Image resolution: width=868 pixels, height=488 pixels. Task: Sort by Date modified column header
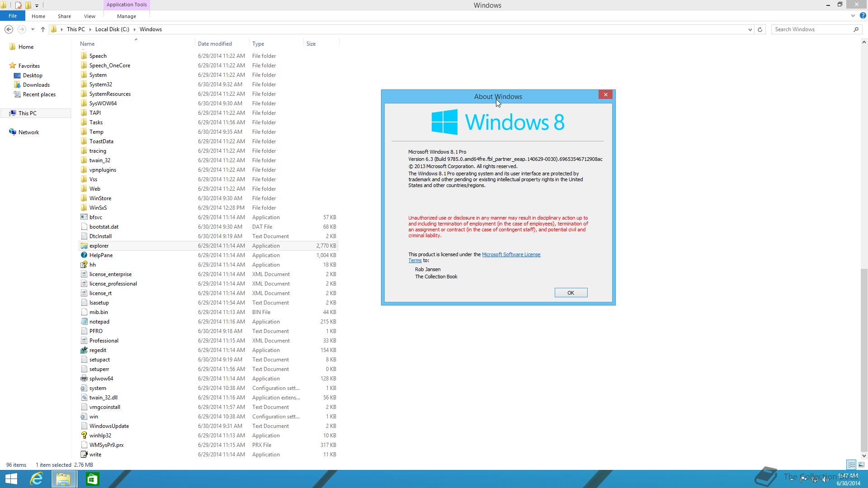215,44
